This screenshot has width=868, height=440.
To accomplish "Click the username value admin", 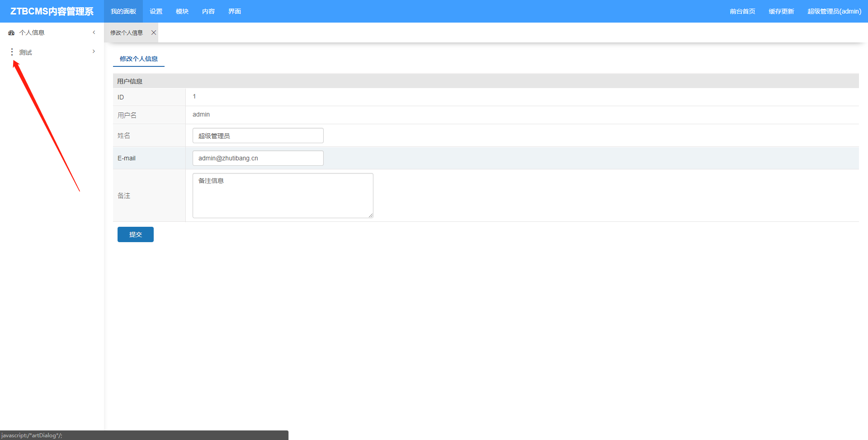I will (201, 114).
